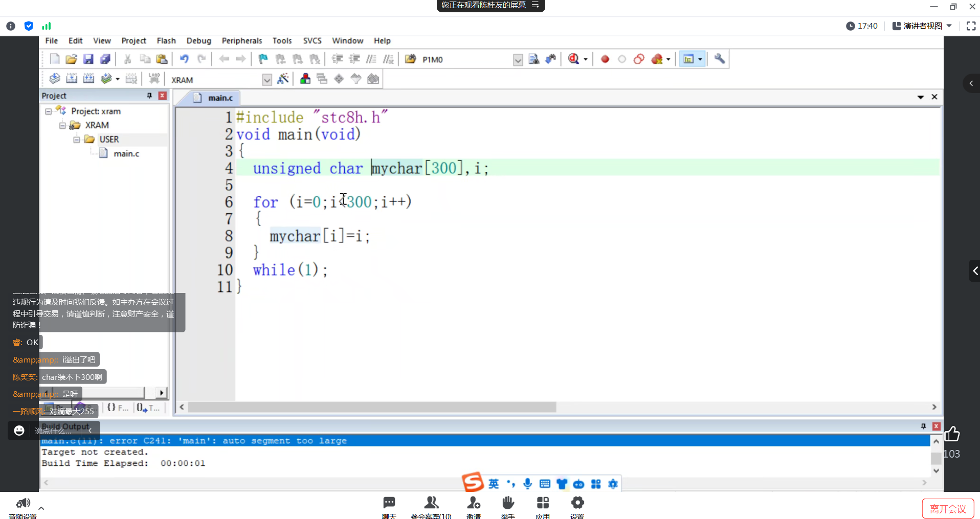This screenshot has width=980, height=519.
Task: Close the Build Output panel
Action: point(937,426)
